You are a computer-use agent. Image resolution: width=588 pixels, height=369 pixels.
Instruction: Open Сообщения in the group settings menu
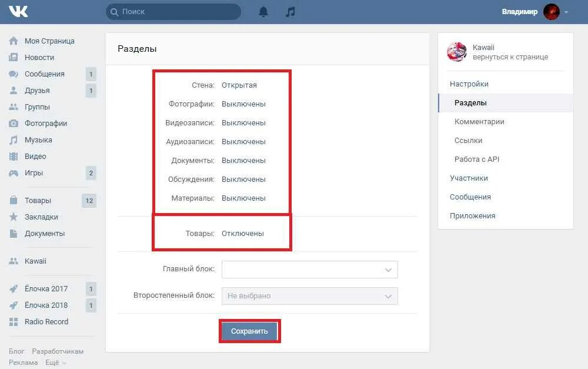coord(506,197)
